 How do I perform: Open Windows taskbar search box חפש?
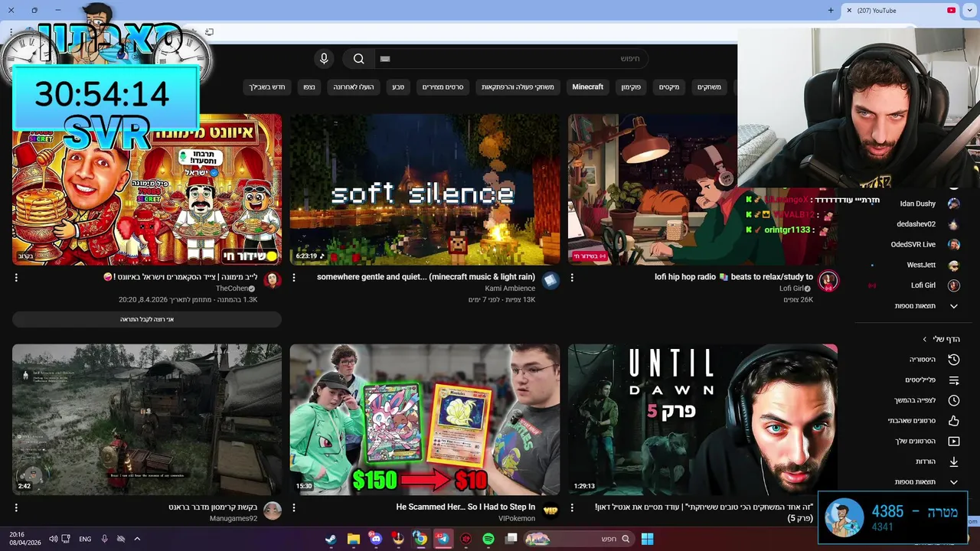(580, 539)
